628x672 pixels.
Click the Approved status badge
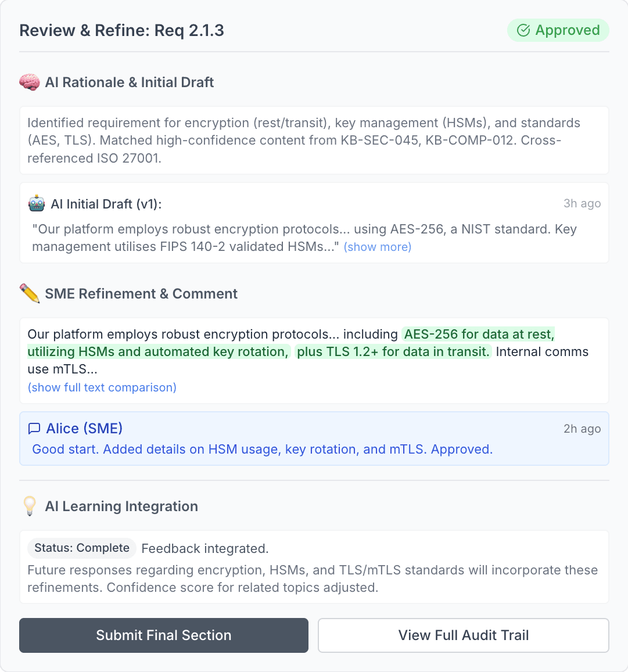(x=558, y=30)
